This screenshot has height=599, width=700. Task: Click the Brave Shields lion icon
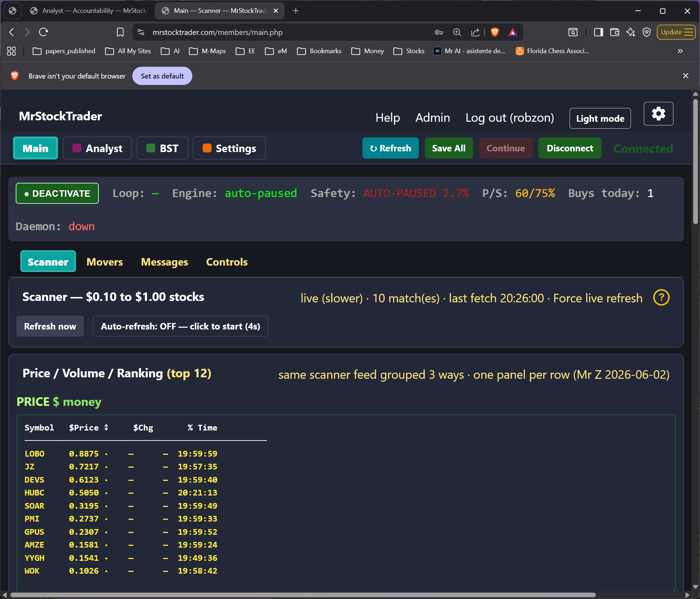click(494, 32)
